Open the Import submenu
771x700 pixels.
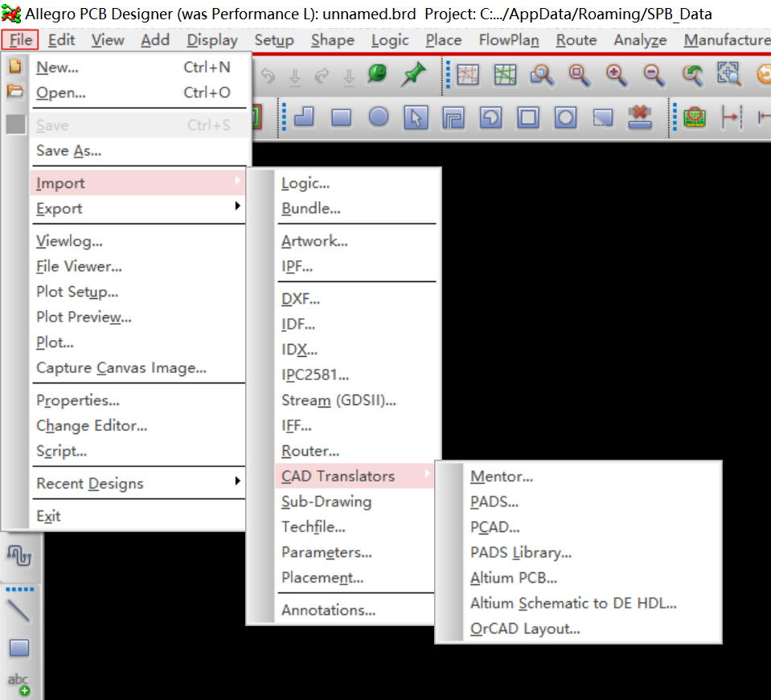[x=138, y=183]
